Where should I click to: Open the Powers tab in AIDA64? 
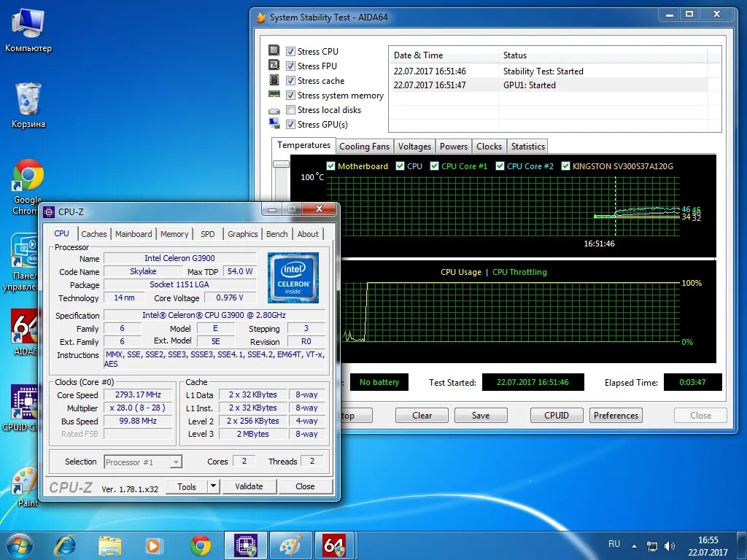(x=454, y=147)
